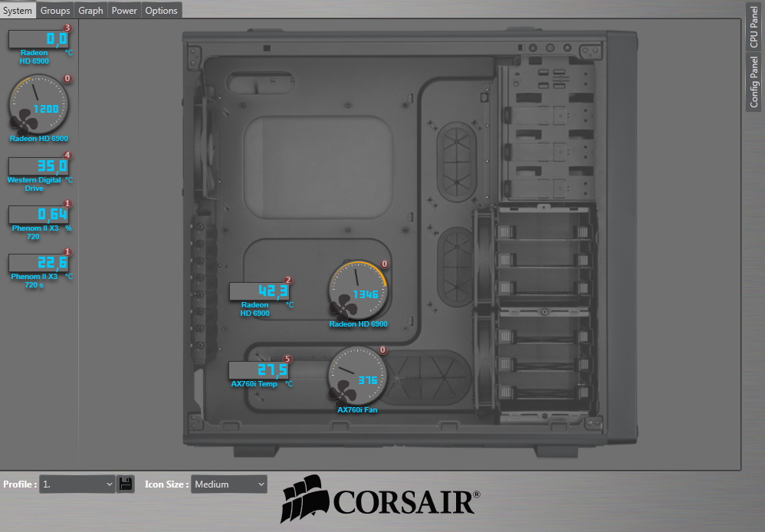
Task: Click the temperature readout showing 27,5
Action: pyautogui.click(x=258, y=370)
